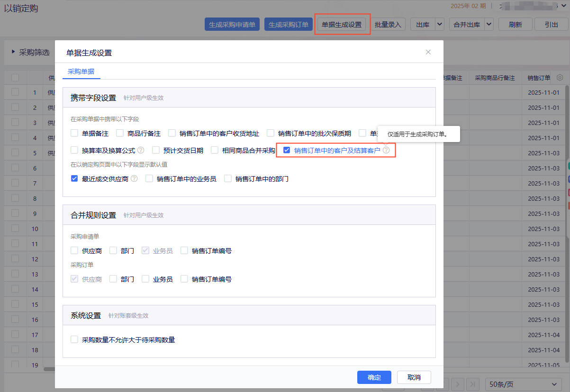
Task: Click 确定 to confirm settings
Action: point(374,377)
